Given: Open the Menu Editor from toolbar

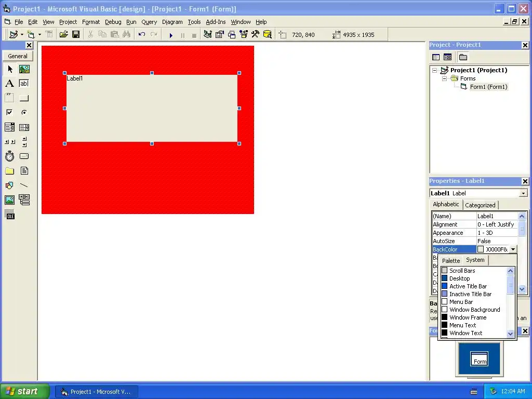Looking at the screenshot, I should tap(49, 35).
